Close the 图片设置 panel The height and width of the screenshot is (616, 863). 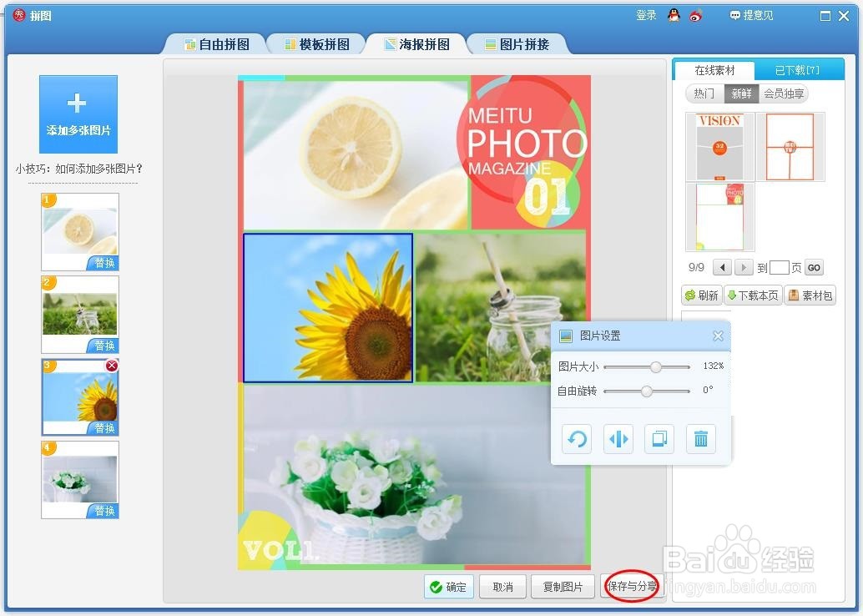[718, 336]
